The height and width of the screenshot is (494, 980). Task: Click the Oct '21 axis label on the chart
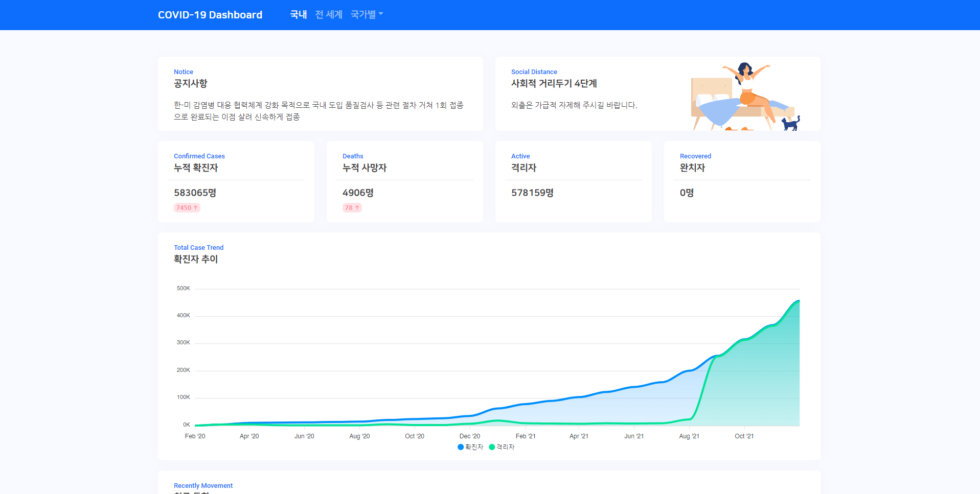[744, 436]
